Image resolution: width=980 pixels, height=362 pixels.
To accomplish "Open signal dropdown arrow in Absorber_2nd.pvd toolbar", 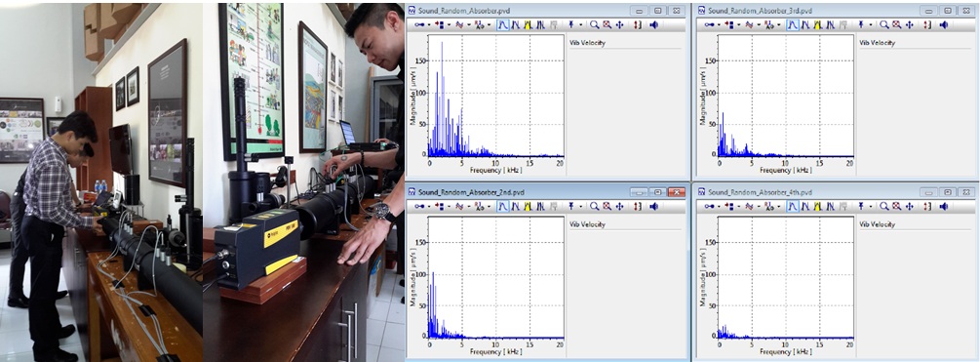I will [x=469, y=206].
